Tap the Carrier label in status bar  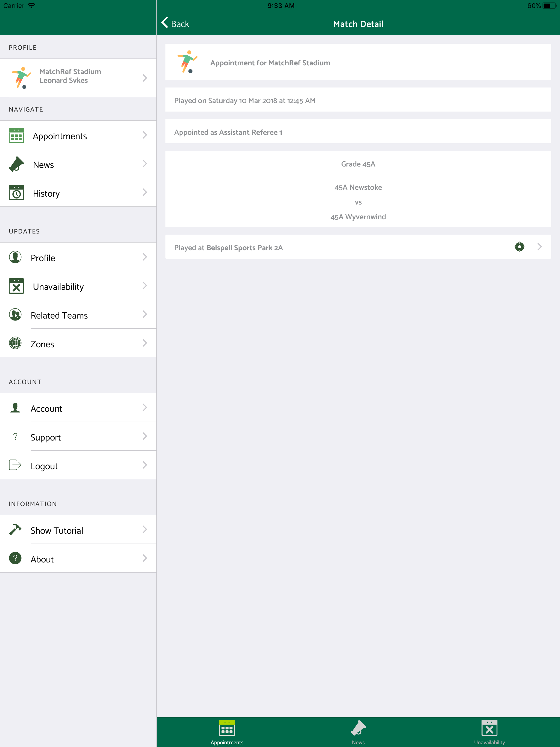coord(13,5)
